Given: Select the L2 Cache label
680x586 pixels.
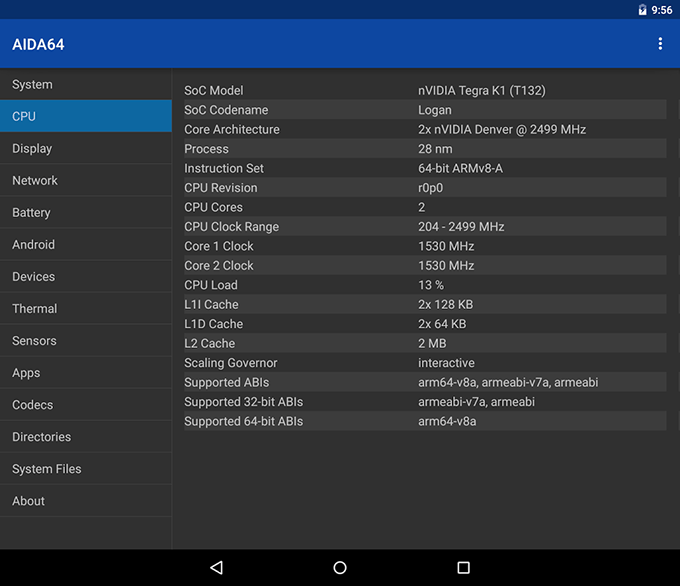Looking at the screenshot, I should (x=209, y=344).
